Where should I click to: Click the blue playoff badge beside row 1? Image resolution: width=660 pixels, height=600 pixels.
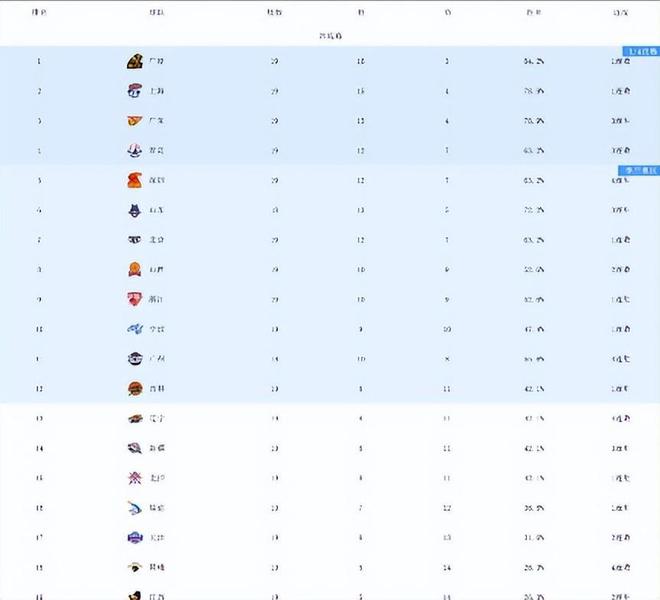[638, 51]
